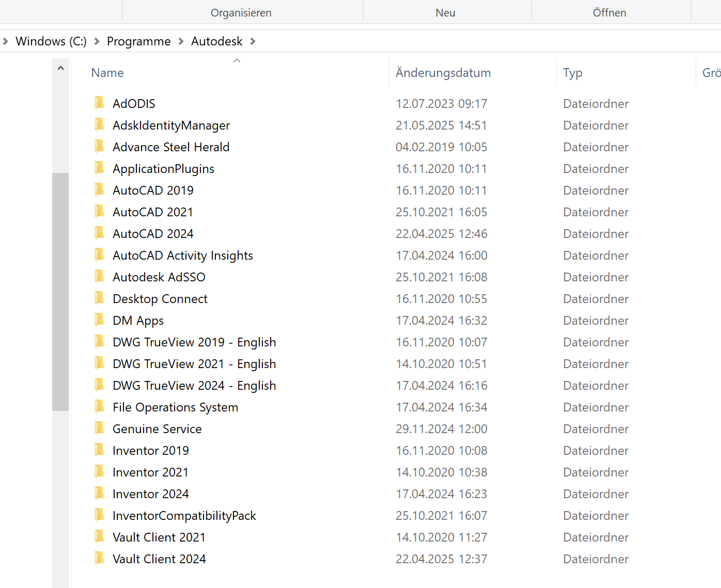Navigate to Windows (C:) breadcrumb
The image size is (721, 588).
51,41
